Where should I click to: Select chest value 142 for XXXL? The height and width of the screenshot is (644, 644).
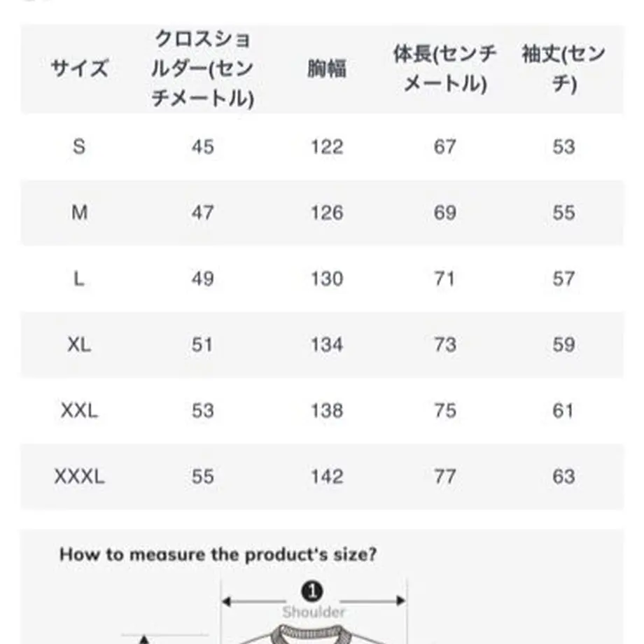click(x=327, y=477)
